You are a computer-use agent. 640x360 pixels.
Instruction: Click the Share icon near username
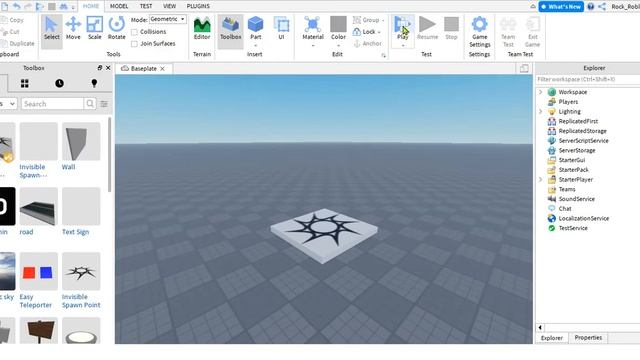coord(602,7)
